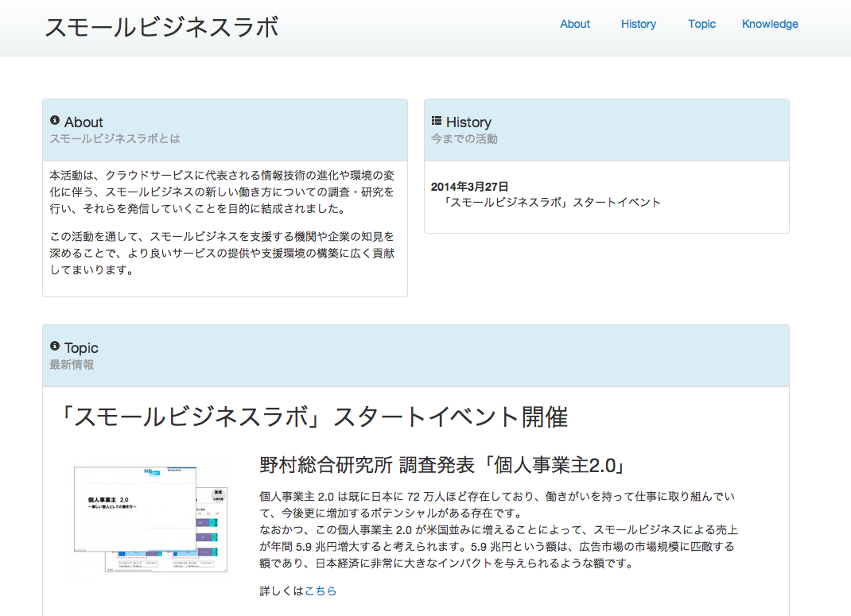Follow the こちら link for details
The width and height of the screenshot is (851, 616).
pyautogui.click(x=321, y=591)
